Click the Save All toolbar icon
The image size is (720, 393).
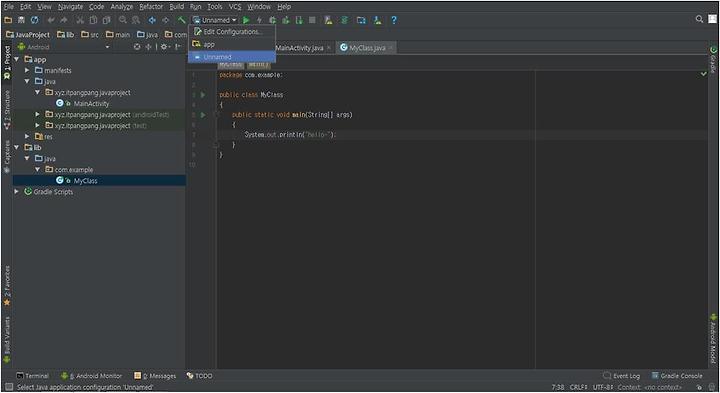[x=21, y=20]
